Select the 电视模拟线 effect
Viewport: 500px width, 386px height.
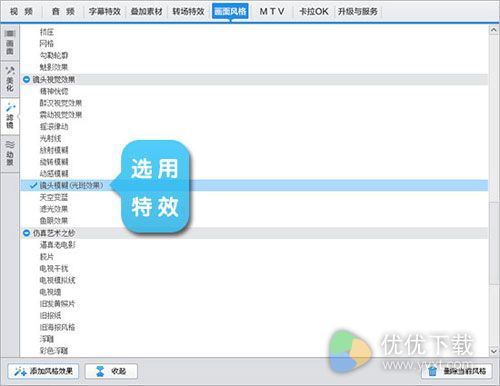tap(57, 280)
